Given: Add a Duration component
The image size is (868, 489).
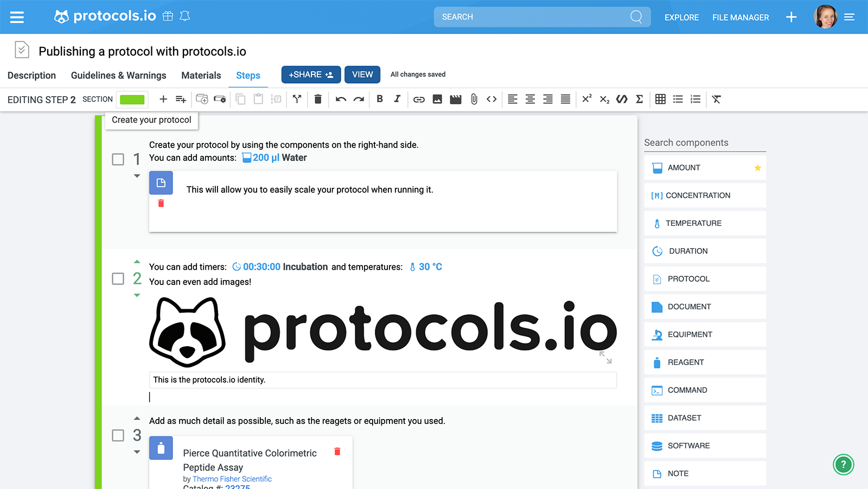Looking at the screenshot, I should pyautogui.click(x=705, y=251).
